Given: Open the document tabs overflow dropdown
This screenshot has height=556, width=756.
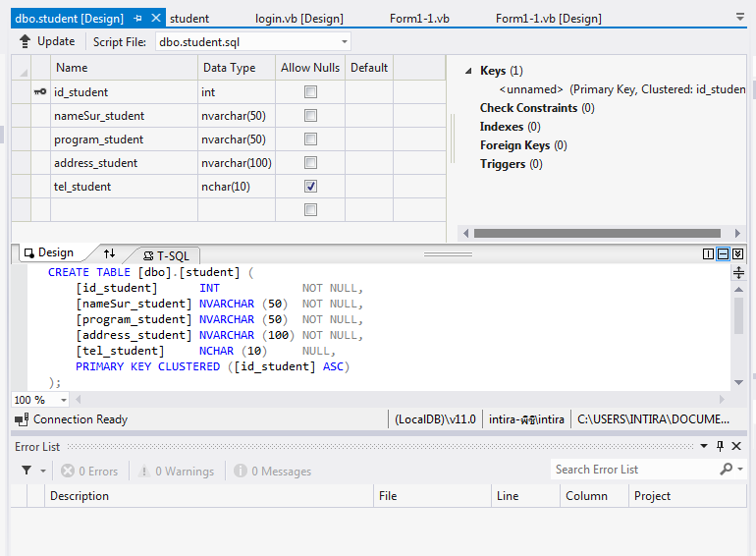Looking at the screenshot, I should 740,18.
